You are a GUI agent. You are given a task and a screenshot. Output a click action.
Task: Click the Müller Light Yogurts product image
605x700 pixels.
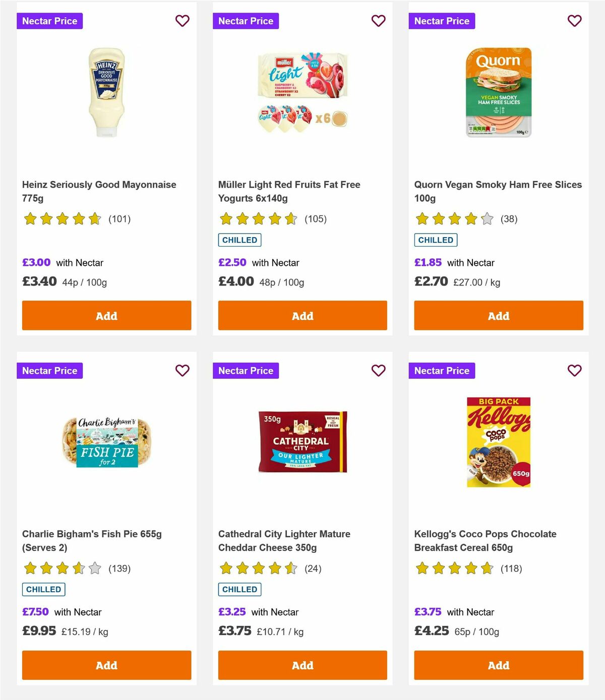coord(302,91)
